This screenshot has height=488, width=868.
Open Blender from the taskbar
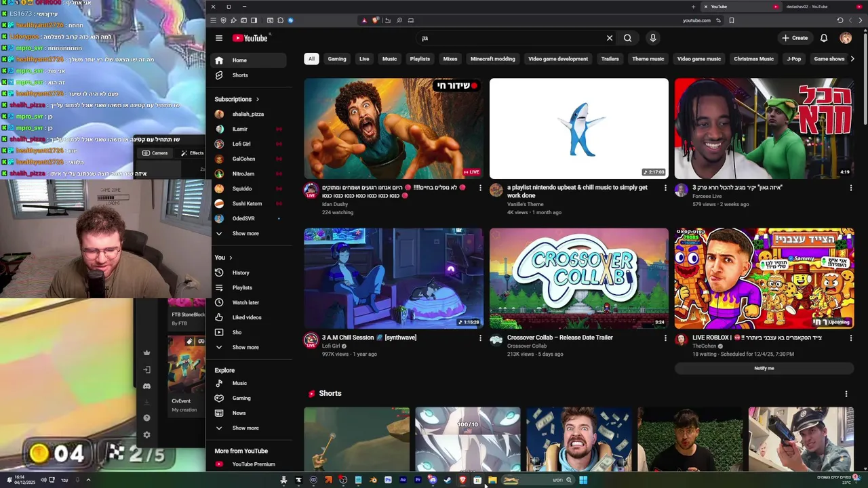[x=373, y=480]
